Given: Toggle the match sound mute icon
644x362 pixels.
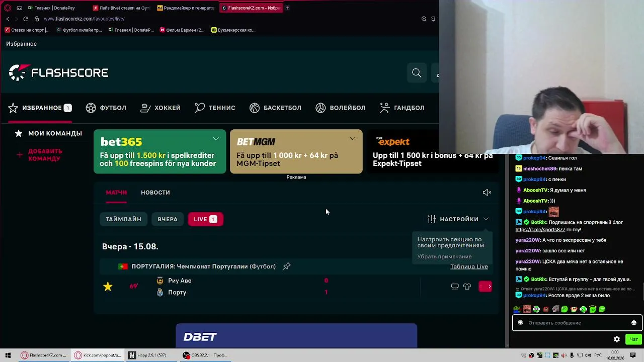Looking at the screenshot, I should (x=487, y=193).
